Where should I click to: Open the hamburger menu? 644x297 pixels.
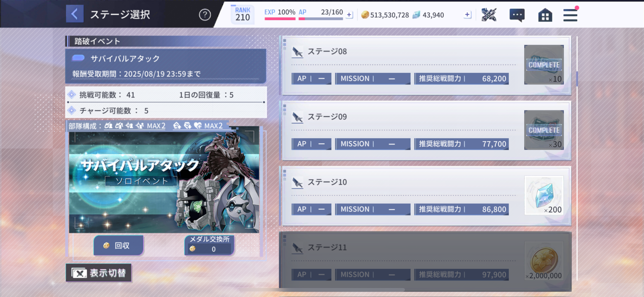[570, 15]
